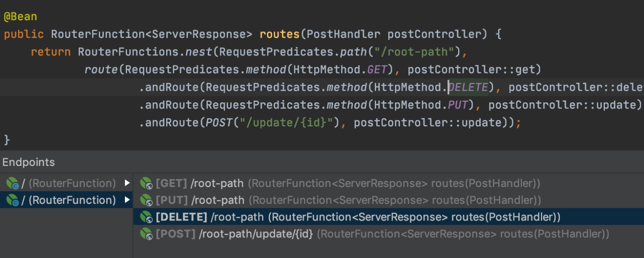Click the "/root-path" string literal in the code

(414, 52)
